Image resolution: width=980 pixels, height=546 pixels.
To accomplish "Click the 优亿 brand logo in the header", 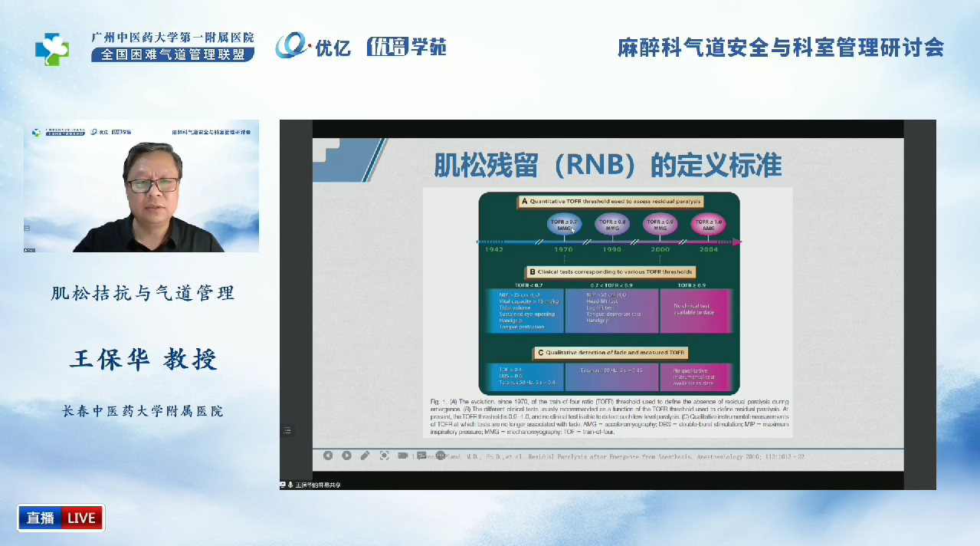I will pos(313,46).
